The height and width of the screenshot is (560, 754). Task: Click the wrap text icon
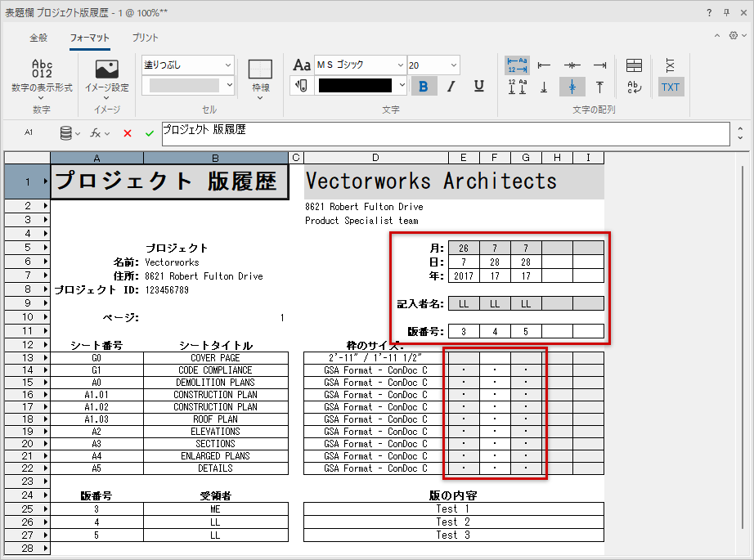coord(634,87)
